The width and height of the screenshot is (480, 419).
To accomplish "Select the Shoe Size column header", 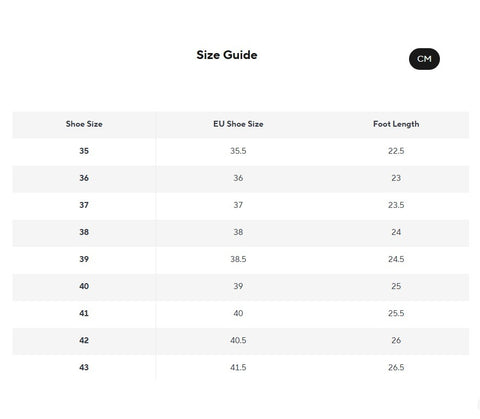I will (x=84, y=124).
